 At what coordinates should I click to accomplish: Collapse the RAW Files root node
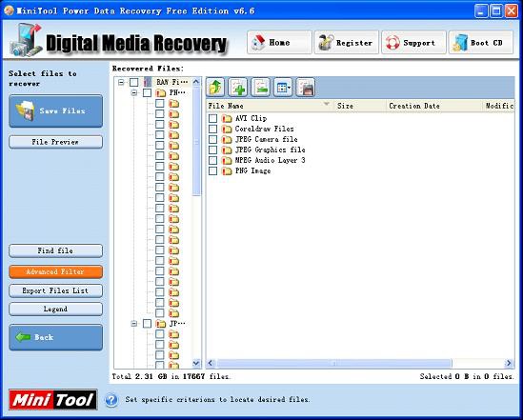121,82
